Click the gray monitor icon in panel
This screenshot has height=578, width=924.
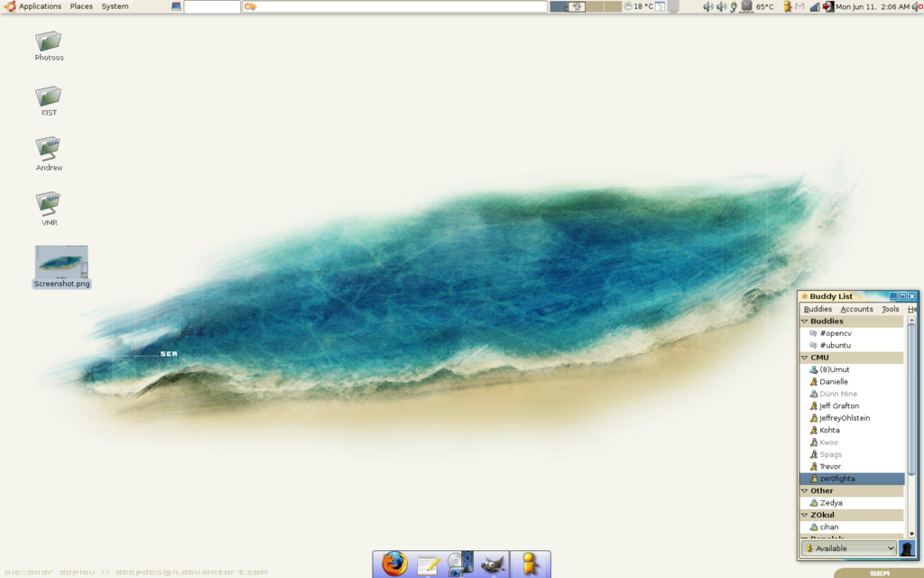click(673, 6)
